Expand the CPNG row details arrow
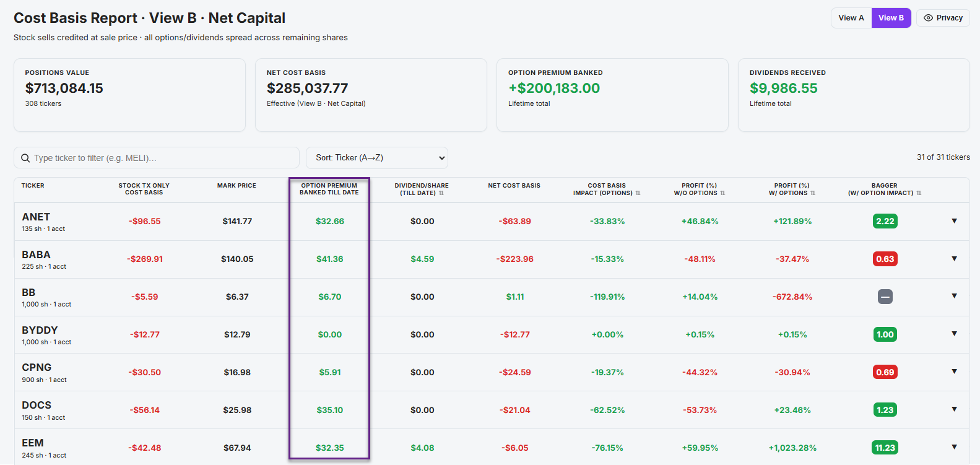This screenshot has height=465, width=980. click(x=954, y=372)
